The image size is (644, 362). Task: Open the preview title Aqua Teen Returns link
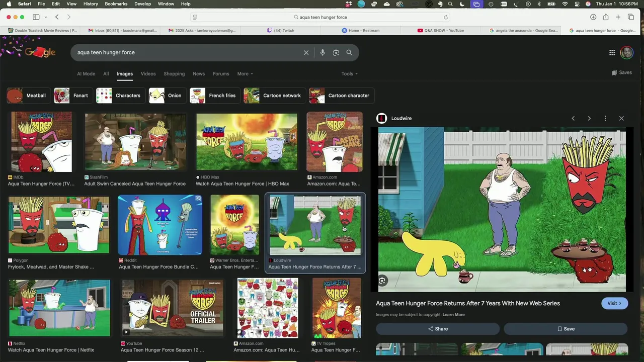coord(468,303)
